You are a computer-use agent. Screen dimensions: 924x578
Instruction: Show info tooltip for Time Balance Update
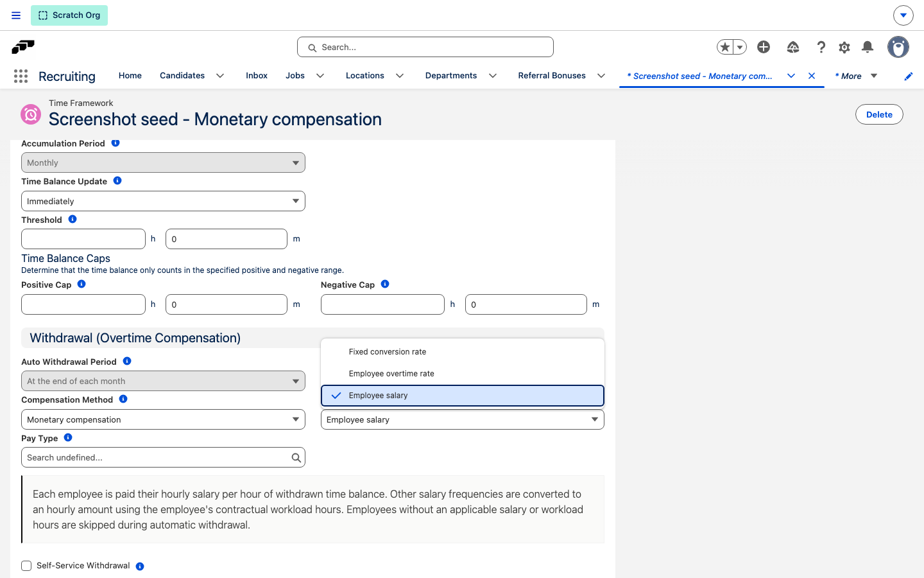pyautogui.click(x=117, y=181)
